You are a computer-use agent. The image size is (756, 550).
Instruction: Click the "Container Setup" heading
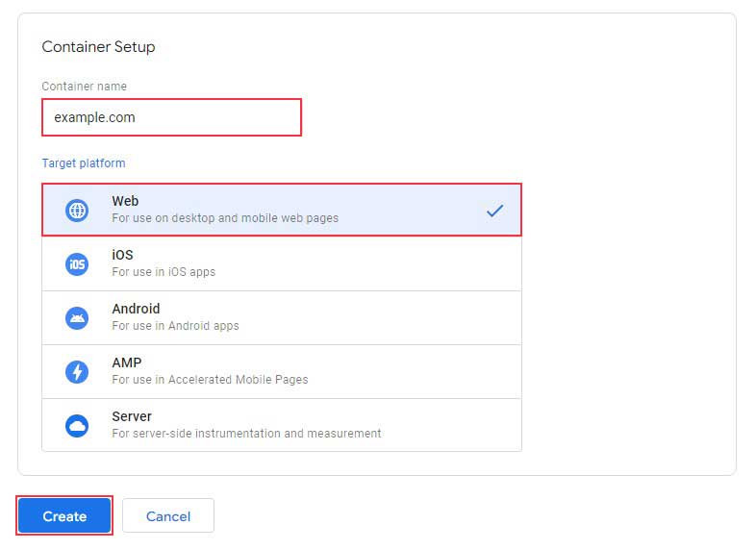pyautogui.click(x=98, y=47)
